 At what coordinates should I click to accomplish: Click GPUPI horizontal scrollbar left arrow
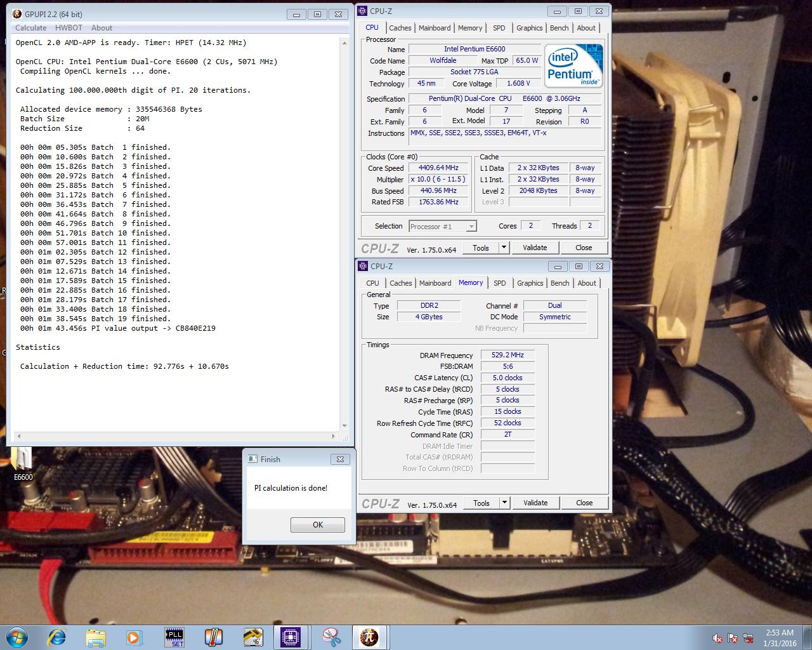pyautogui.click(x=18, y=436)
